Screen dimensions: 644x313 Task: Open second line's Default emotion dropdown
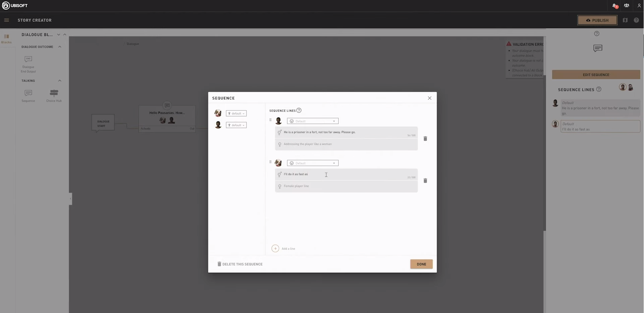point(312,163)
